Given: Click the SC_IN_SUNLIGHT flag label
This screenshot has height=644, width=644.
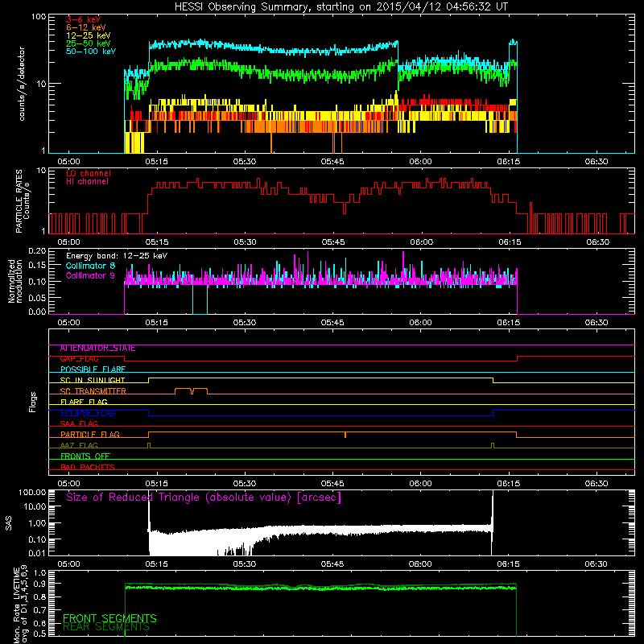Looking at the screenshot, I should point(93,380).
